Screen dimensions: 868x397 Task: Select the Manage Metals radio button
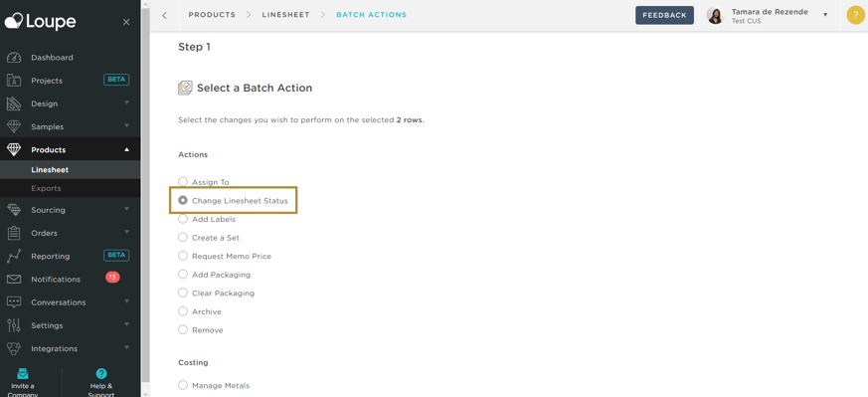tap(183, 385)
